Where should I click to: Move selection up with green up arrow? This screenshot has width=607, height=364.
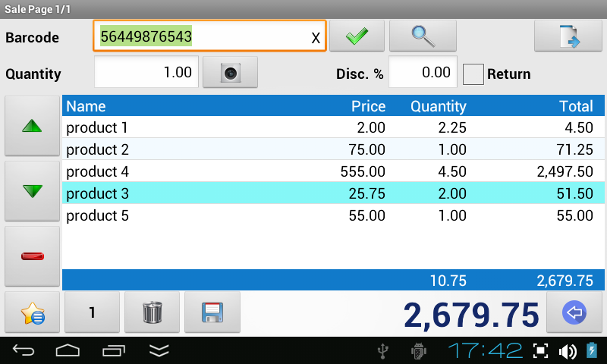point(32,126)
